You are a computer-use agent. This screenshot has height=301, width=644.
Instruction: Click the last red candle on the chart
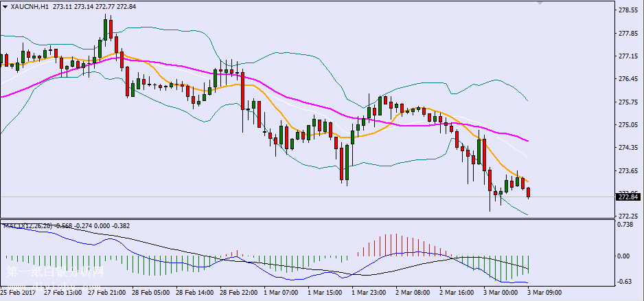(x=529, y=192)
